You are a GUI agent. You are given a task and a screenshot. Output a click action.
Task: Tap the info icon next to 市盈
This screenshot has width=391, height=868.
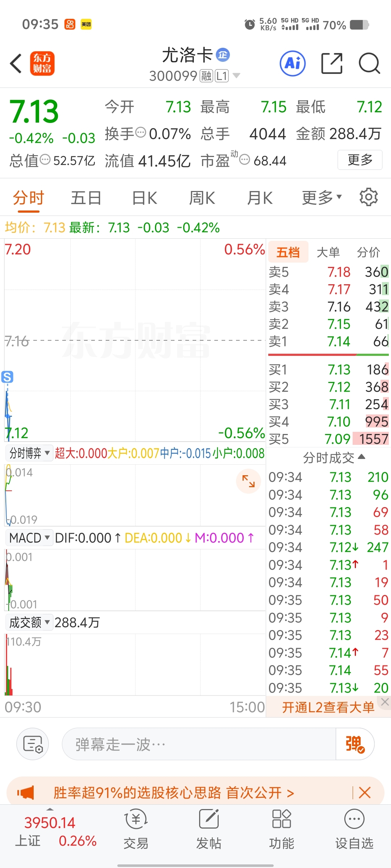[x=245, y=159]
